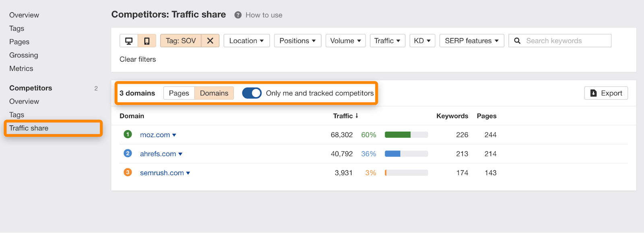This screenshot has width=644, height=233.
Task: Open Metrics in the sidebar
Action: coord(21,68)
